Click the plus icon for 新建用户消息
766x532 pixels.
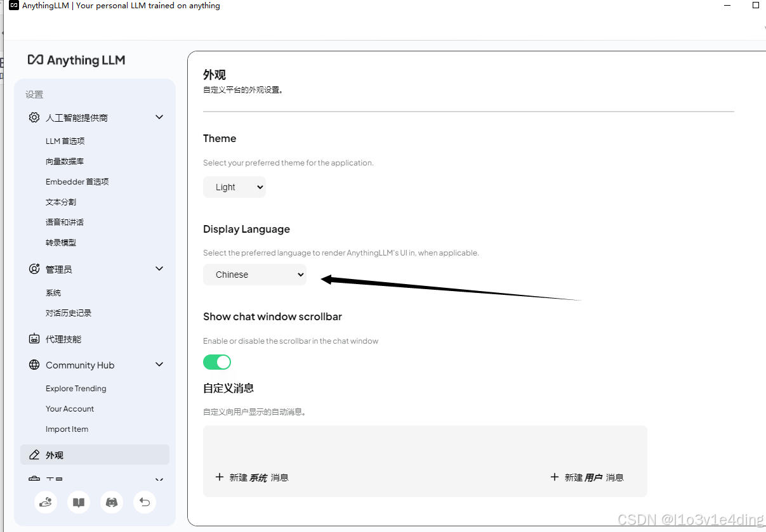coord(555,477)
